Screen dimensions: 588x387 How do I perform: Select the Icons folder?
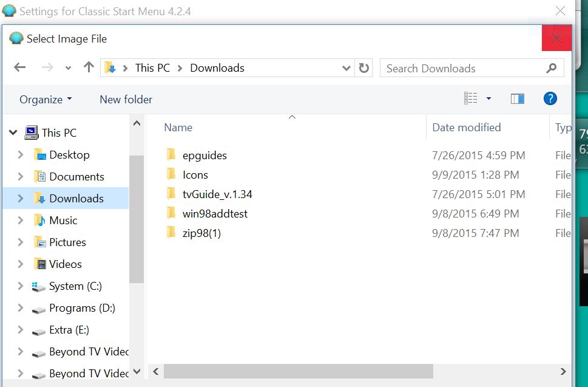[x=195, y=175]
